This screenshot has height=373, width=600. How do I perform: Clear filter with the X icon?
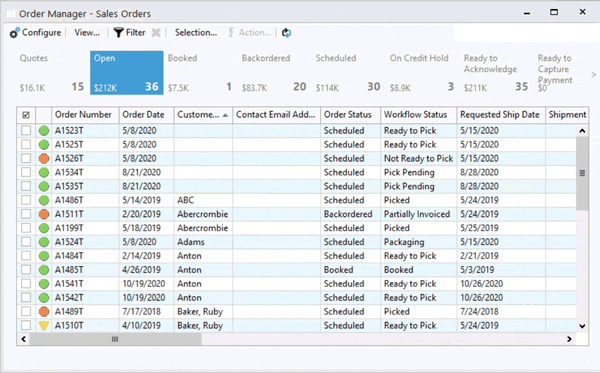click(x=156, y=33)
